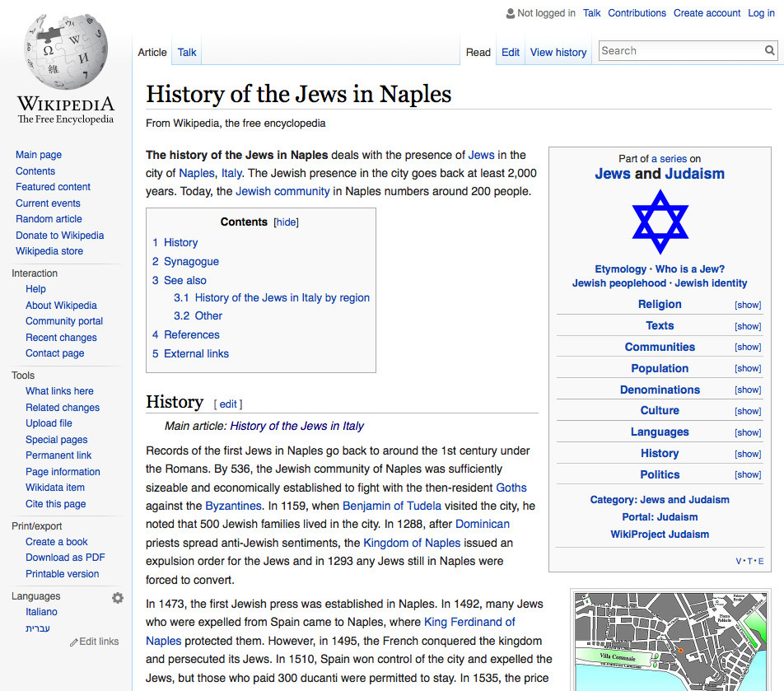The width and height of the screenshot is (784, 691).
Task: Open the Dominican link
Action: 482,524
